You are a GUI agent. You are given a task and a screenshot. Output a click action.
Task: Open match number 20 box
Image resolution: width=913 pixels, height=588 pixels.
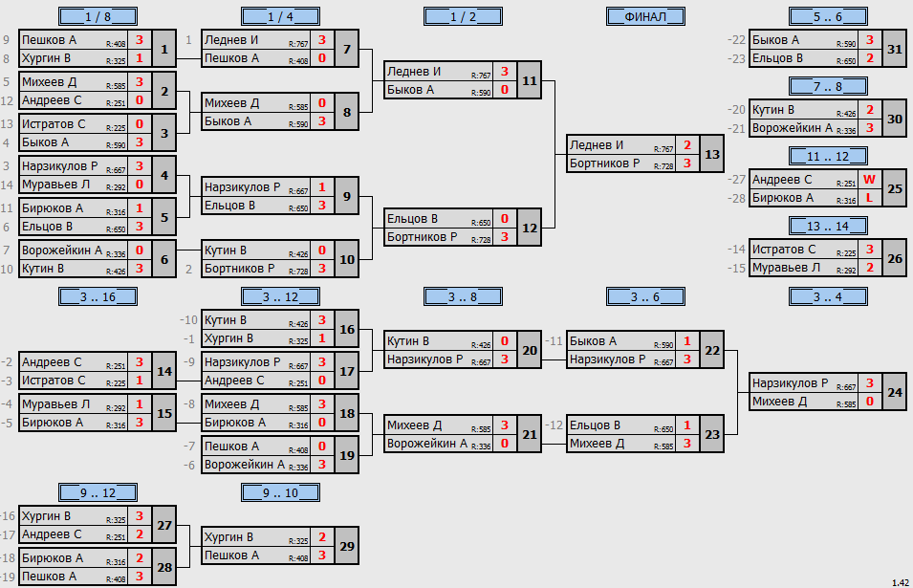pyautogui.click(x=530, y=351)
